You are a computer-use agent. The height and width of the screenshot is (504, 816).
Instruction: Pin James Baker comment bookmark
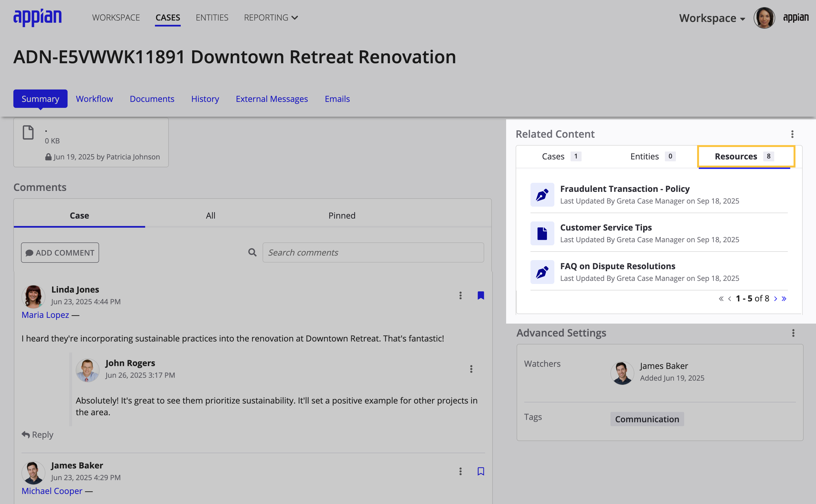point(481,471)
